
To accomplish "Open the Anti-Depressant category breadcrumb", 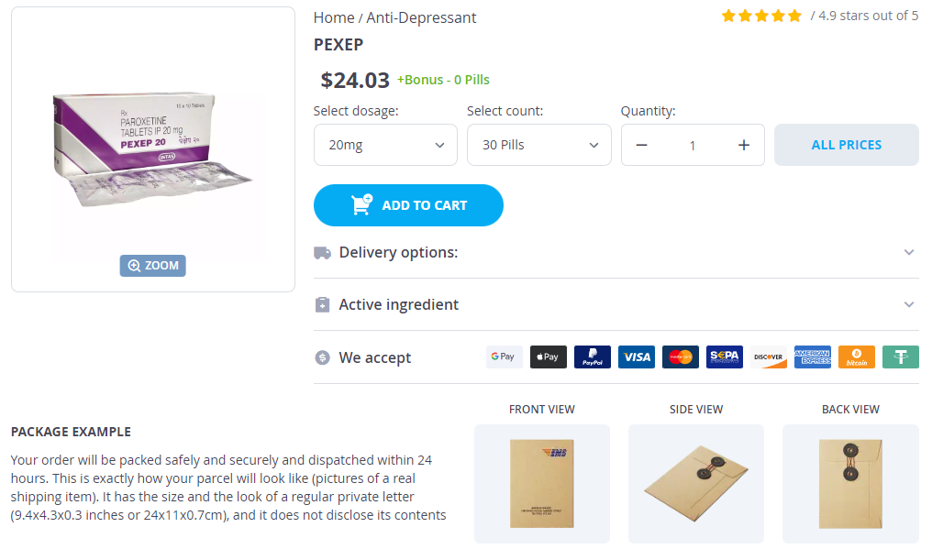I will [421, 17].
